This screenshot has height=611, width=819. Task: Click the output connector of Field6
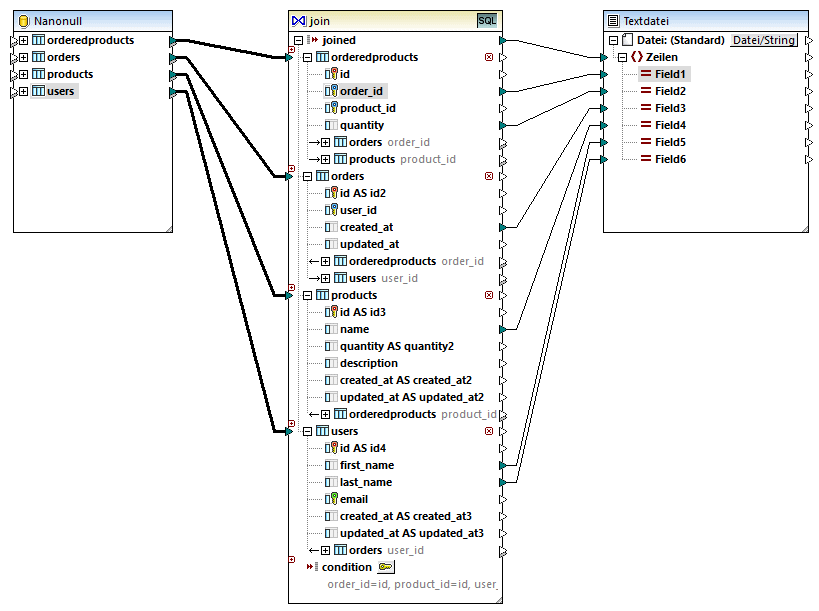(x=808, y=160)
